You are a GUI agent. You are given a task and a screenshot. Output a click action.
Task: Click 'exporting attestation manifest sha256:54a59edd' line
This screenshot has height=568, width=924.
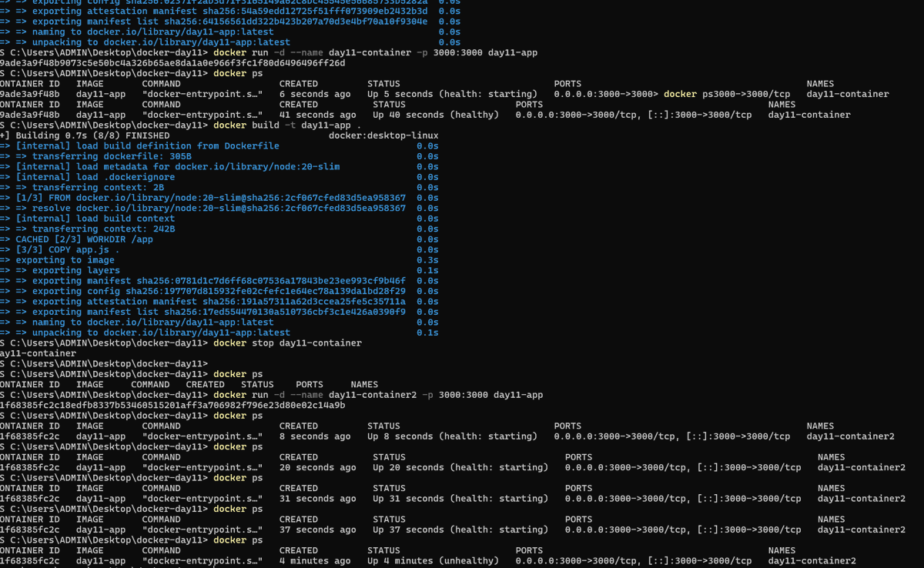click(229, 11)
